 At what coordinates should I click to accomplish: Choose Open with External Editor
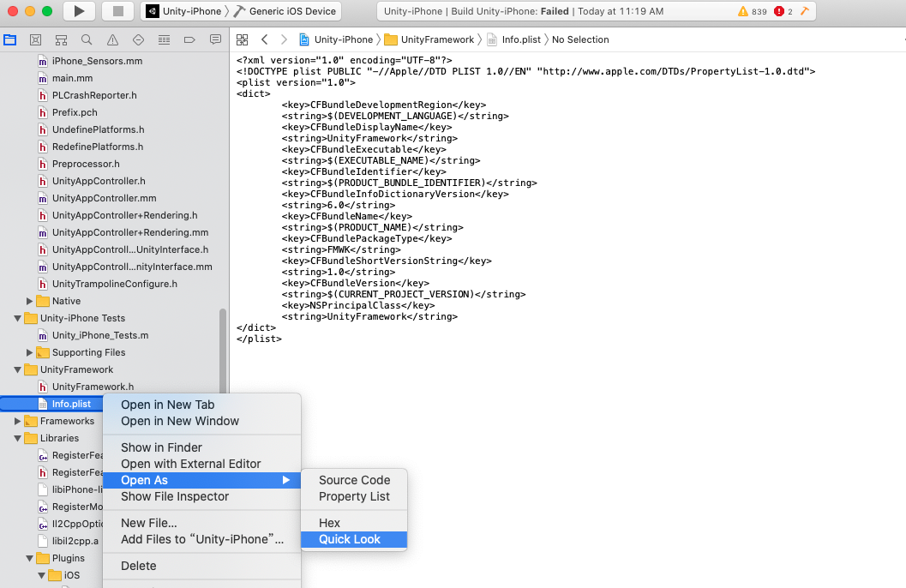(201, 464)
